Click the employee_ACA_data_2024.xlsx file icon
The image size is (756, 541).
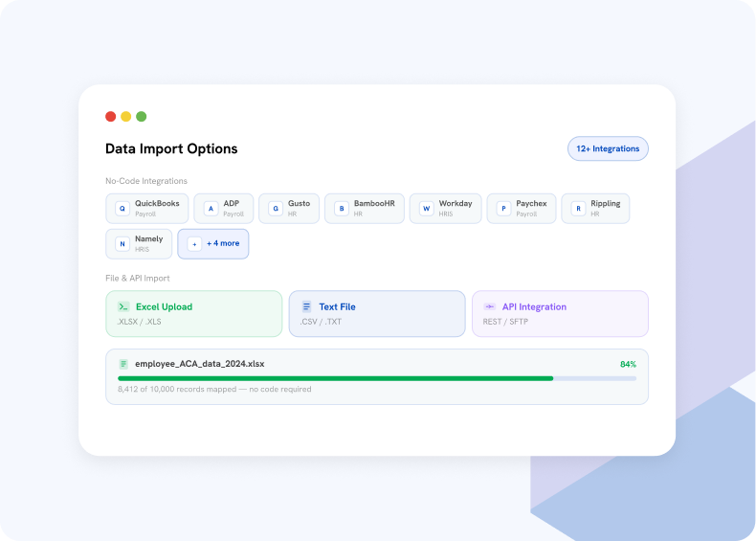123,364
